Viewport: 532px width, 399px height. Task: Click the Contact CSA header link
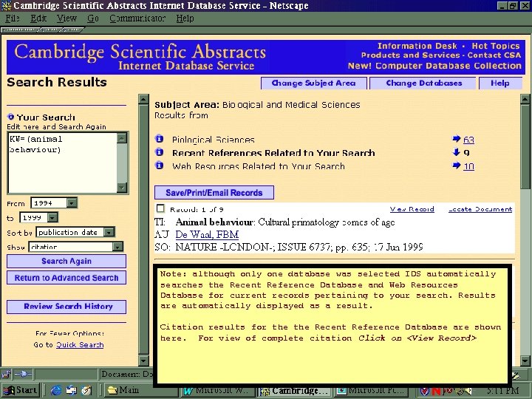494,55
